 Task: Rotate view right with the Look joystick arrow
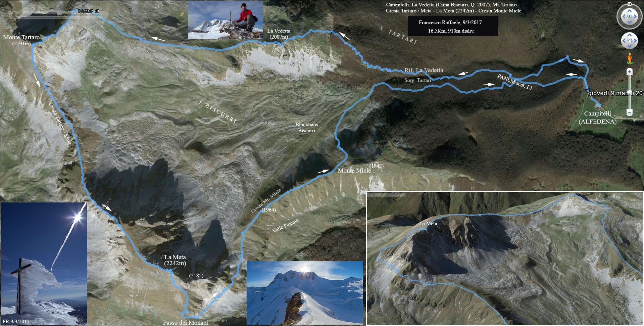pyautogui.click(x=635, y=16)
